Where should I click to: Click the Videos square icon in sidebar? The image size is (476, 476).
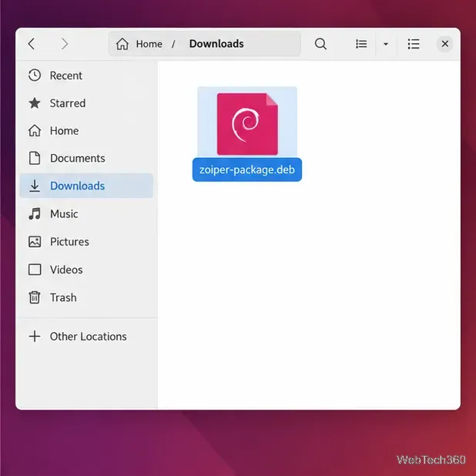35,270
